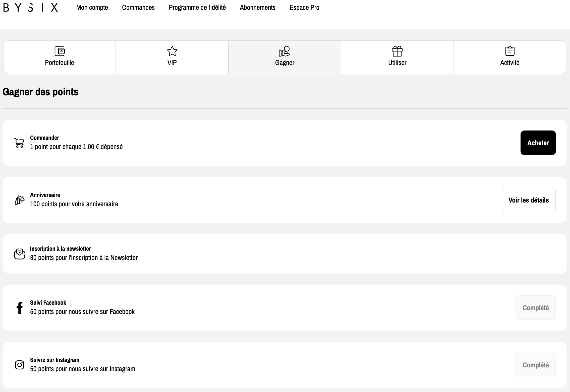This screenshot has height=392, width=570.
Task: Click the shopping cart icon beside Commander
Action: 19,143
